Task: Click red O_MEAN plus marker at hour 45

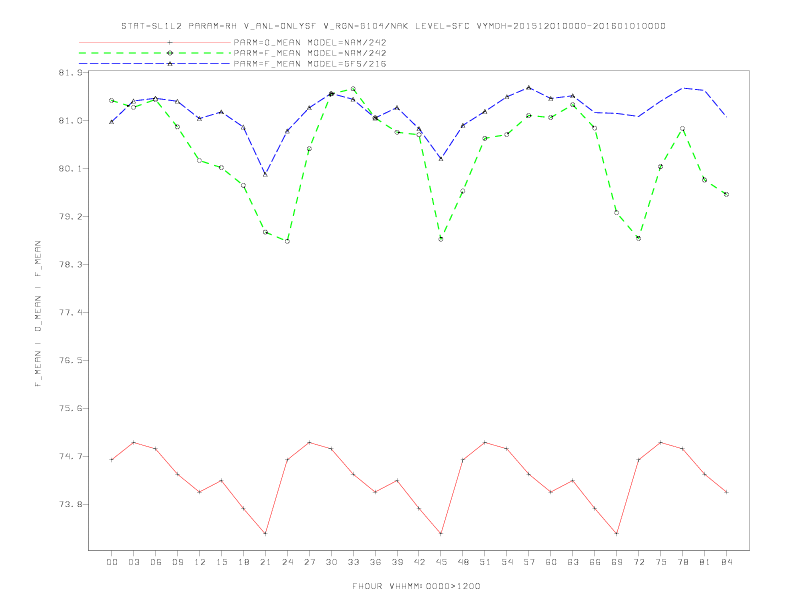Action: coord(441,533)
